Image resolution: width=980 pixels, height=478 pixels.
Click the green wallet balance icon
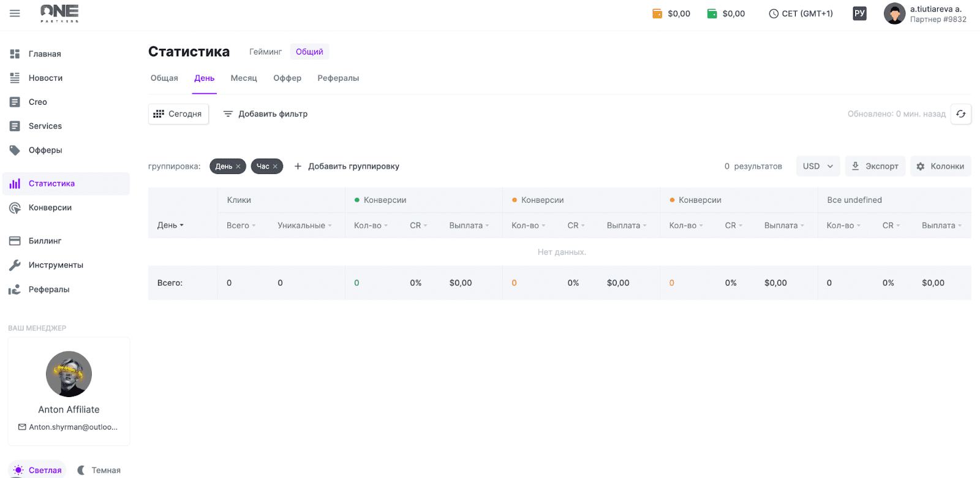(712, 13)
